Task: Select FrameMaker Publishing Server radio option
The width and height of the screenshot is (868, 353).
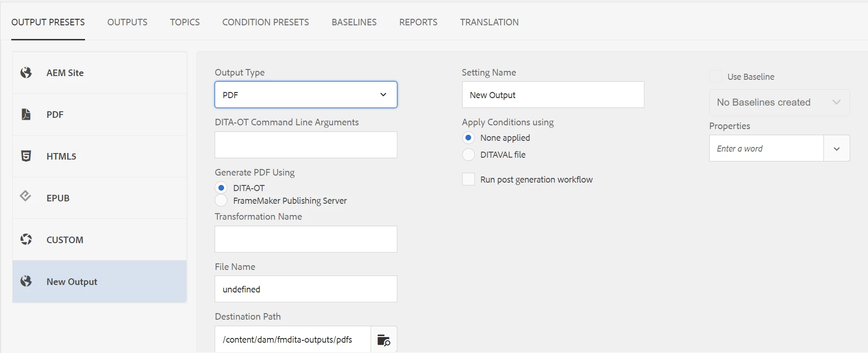Action: pyautogui.click(x=221, y=200)
